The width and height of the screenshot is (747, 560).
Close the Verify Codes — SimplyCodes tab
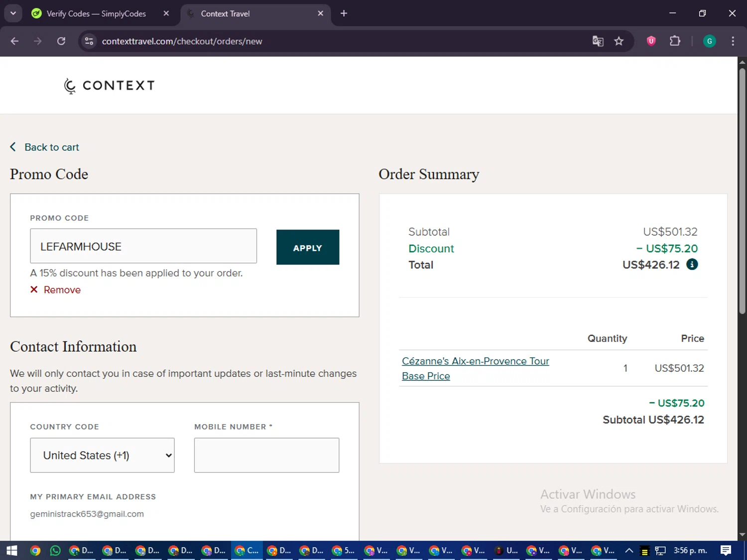(166, 13)
